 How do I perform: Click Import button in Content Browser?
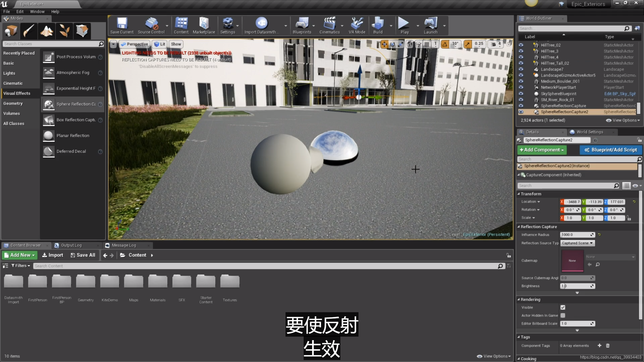[x=52, y=255]
